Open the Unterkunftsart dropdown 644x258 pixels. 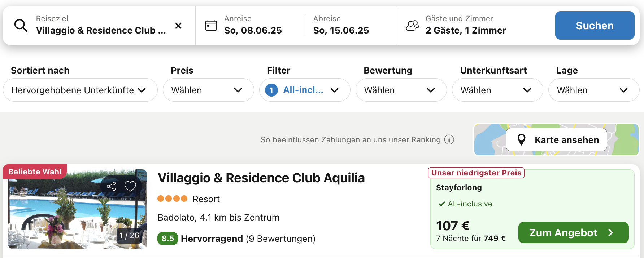(x=497, y=90)
